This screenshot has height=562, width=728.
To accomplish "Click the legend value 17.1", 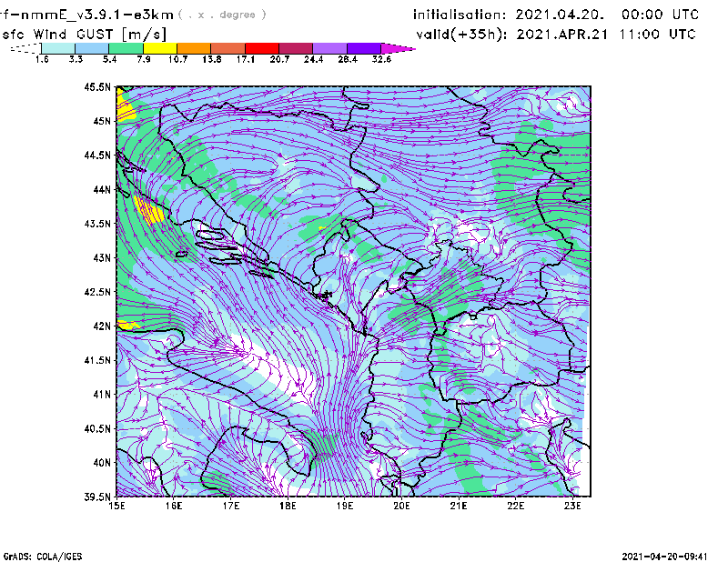I will click(246, 59).
